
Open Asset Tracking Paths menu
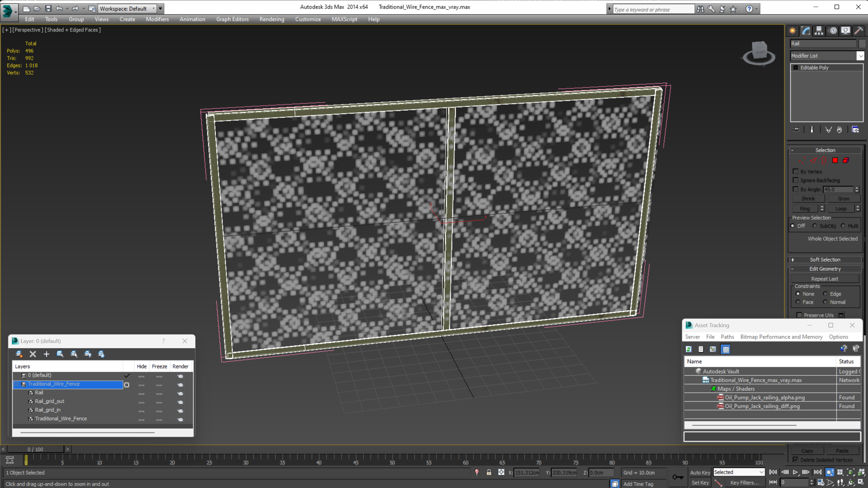tap(727, 337)
